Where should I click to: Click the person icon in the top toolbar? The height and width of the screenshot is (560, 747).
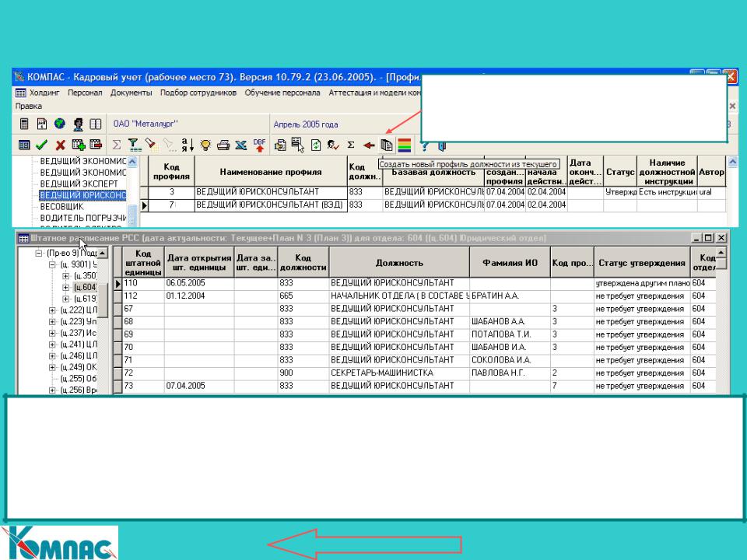[78, 124]
